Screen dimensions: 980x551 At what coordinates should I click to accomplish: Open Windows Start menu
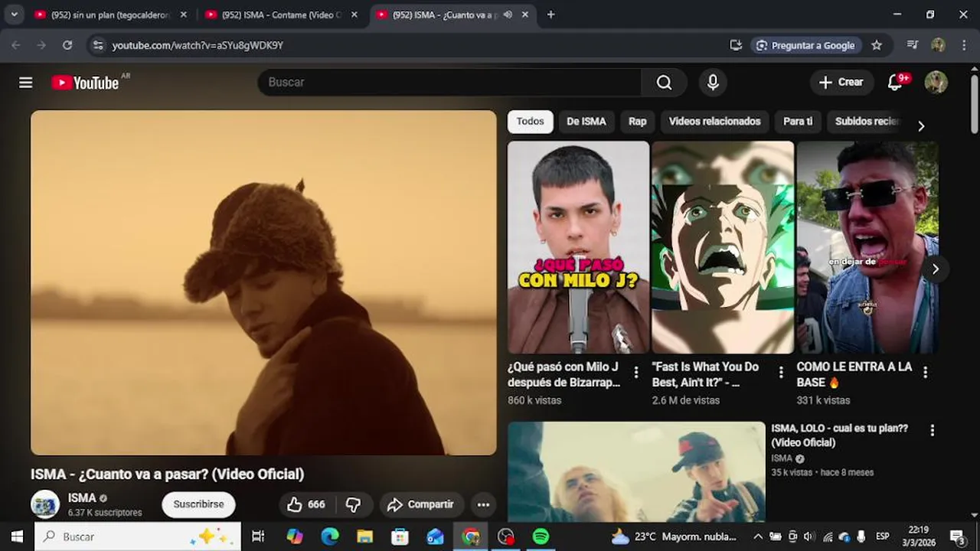(17, 536)
